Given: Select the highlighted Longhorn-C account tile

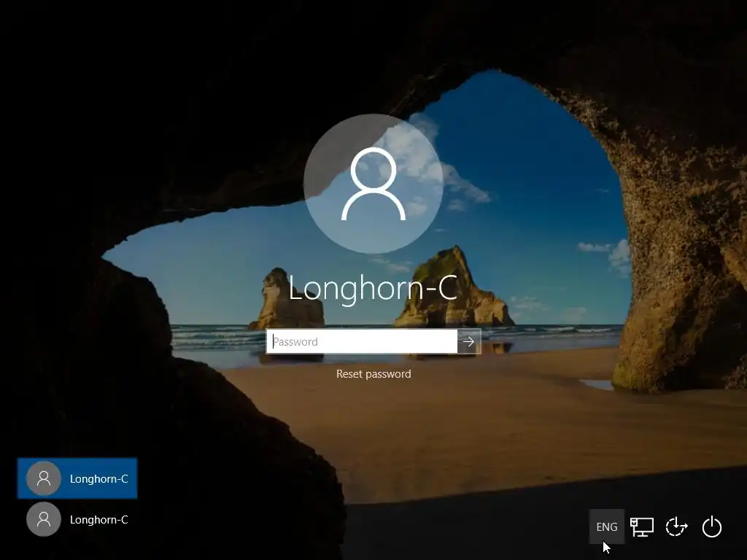Looking at the screenshot, I should point(77,478).
